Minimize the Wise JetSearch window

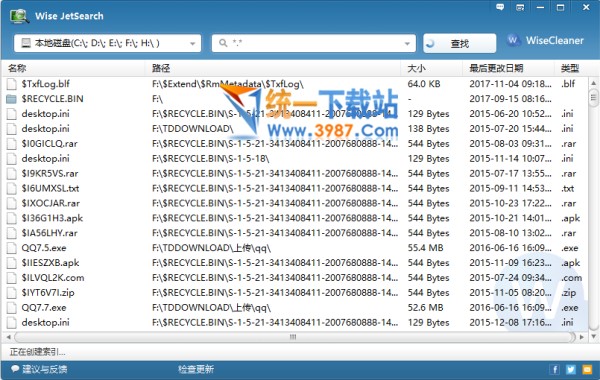pyautogui.click(x=540, y=7)
